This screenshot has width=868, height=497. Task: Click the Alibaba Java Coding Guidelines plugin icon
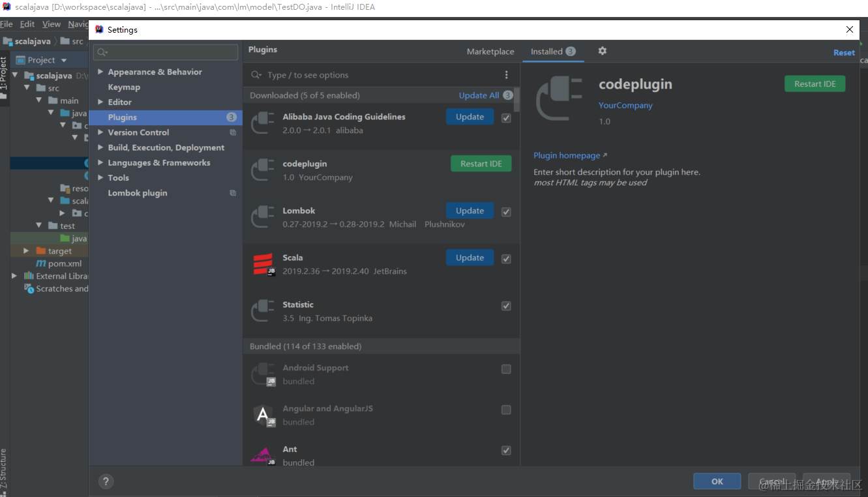point(263,123)
